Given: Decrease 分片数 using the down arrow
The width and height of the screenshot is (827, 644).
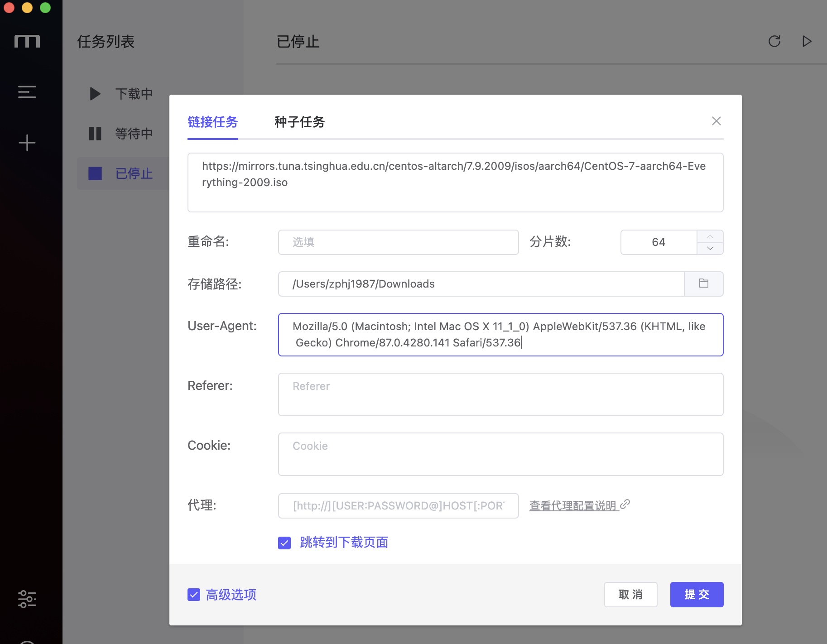Looking at the screenshot, I should [710, 248].
